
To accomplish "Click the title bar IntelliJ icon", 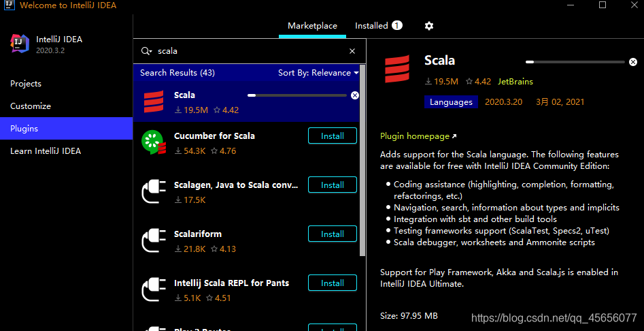I will click(10, 5).
